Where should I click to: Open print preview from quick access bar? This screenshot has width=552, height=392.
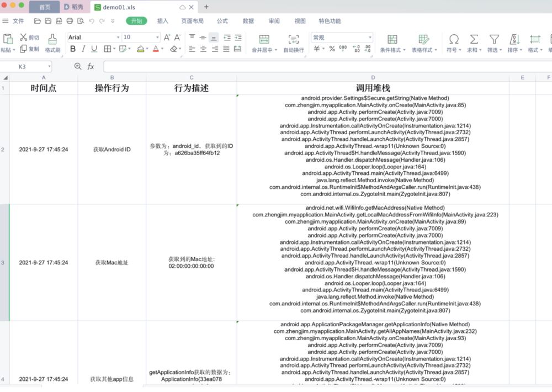(x=81, y=21)
